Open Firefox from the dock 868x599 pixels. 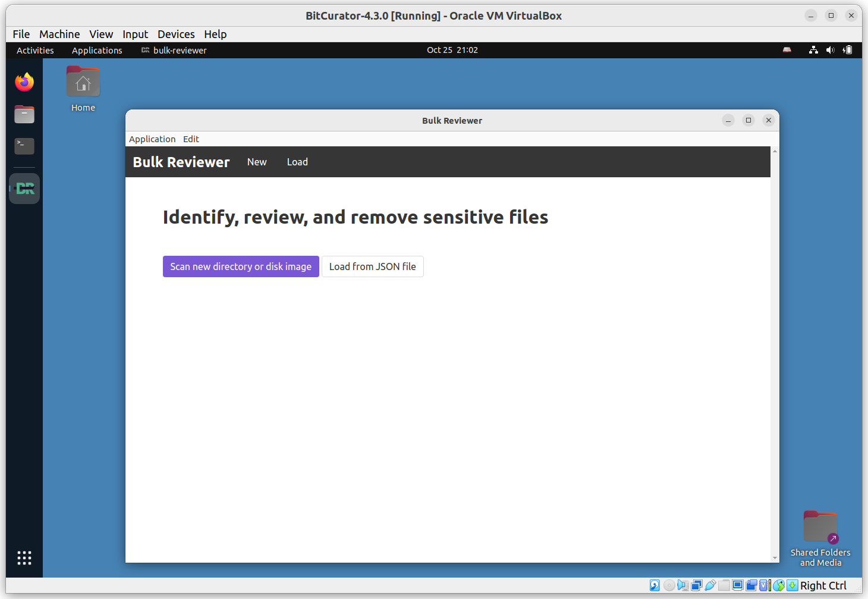24,82
